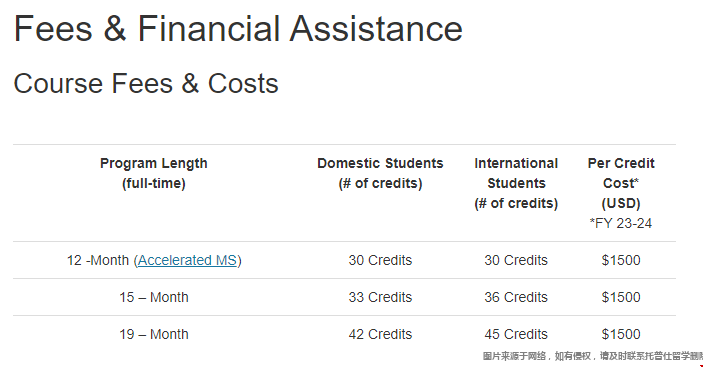Click the FY 23-24 footnote text
The image size is (703, 367).
[621, 223]
